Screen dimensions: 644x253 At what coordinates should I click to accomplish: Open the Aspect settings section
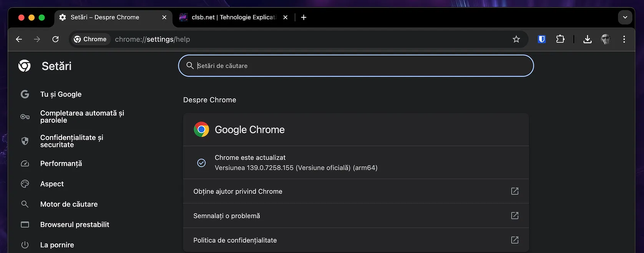[x=52, y=184]
